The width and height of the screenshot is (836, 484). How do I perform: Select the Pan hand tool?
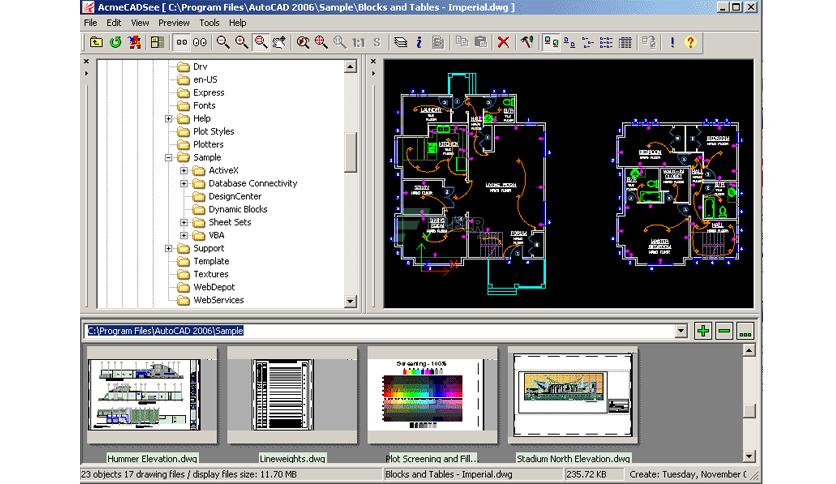pos(279,42)
